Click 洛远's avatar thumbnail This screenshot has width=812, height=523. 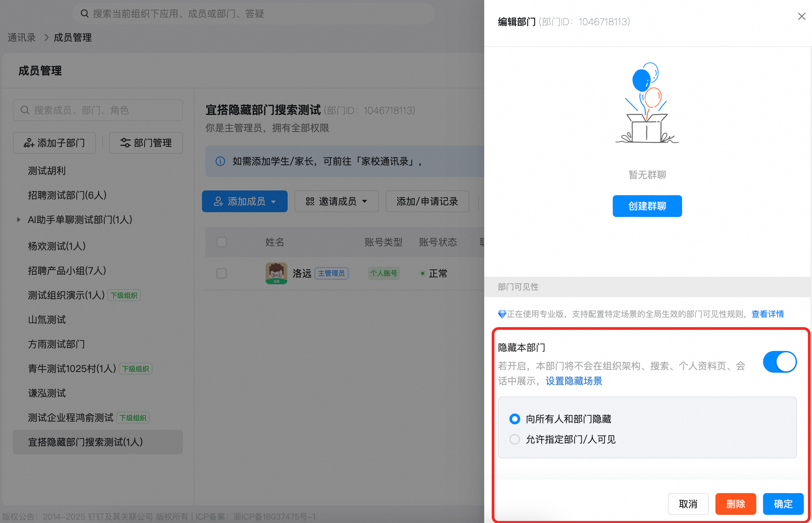pyautogui.click(x=276, y=273)
